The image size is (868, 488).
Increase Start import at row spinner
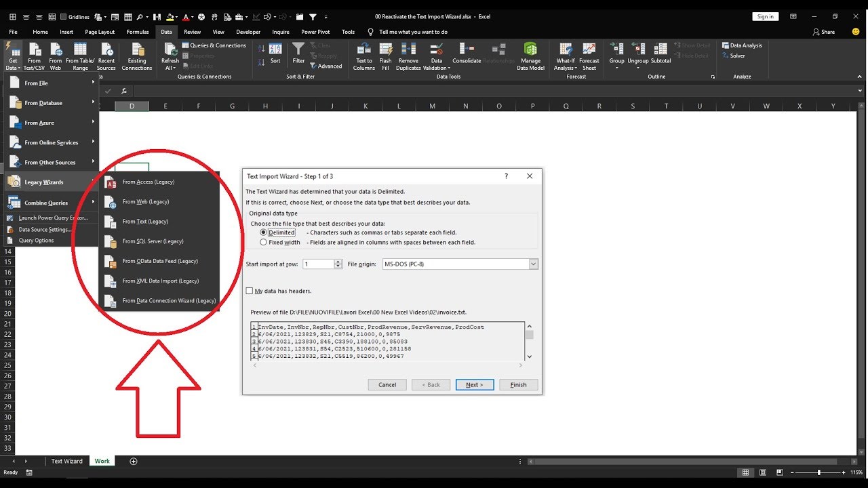(338, 262)
